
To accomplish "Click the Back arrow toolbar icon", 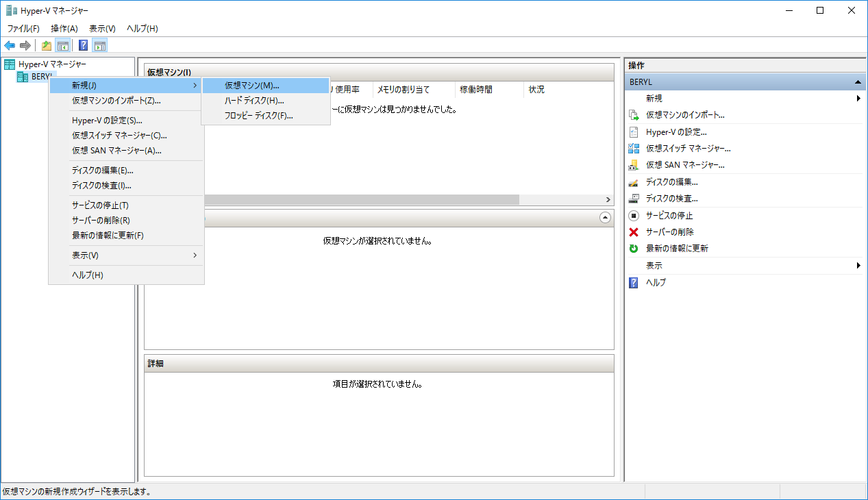I will tap(10, 46).
